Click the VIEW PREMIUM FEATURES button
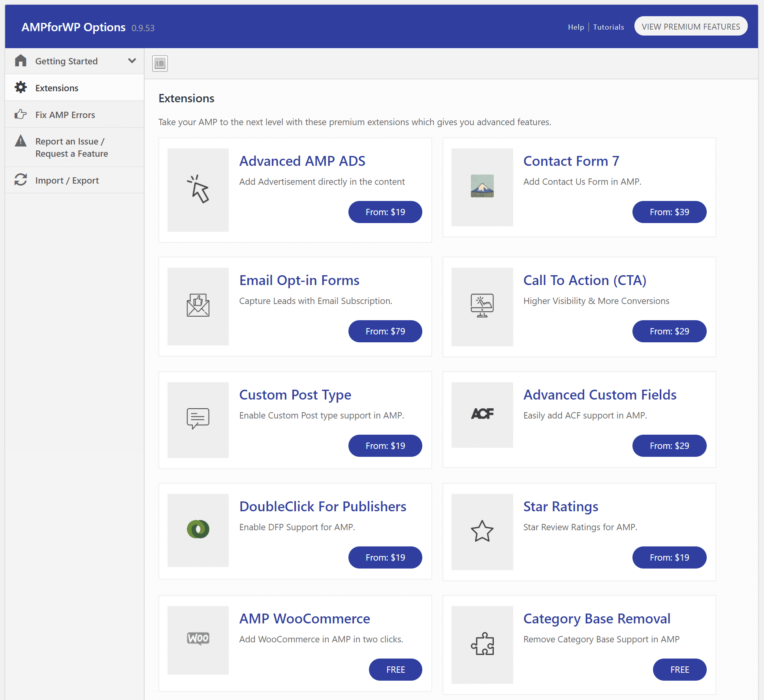764x700 pixels. pyautogui.click(x=691, y=26)
